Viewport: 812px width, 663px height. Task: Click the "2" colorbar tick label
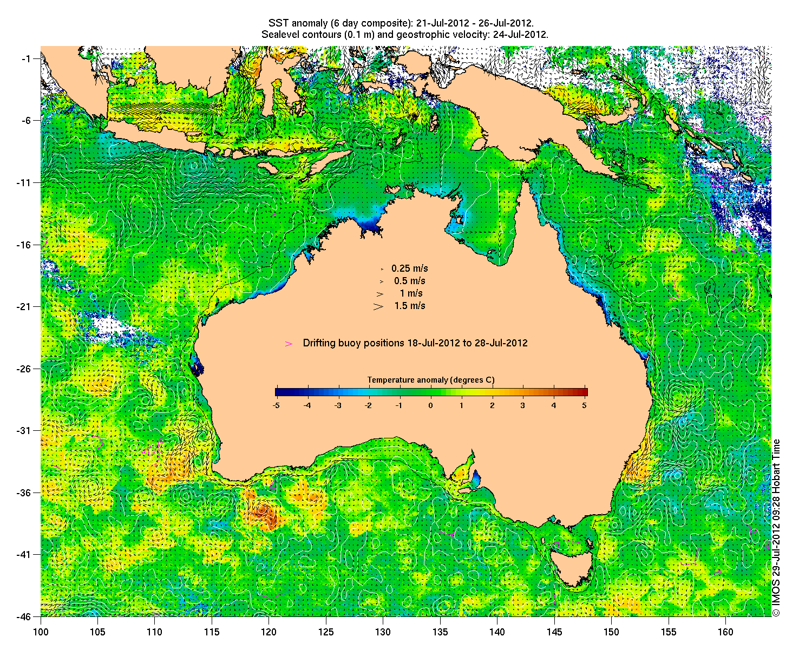pyautogui.click(x=492, y=405)
